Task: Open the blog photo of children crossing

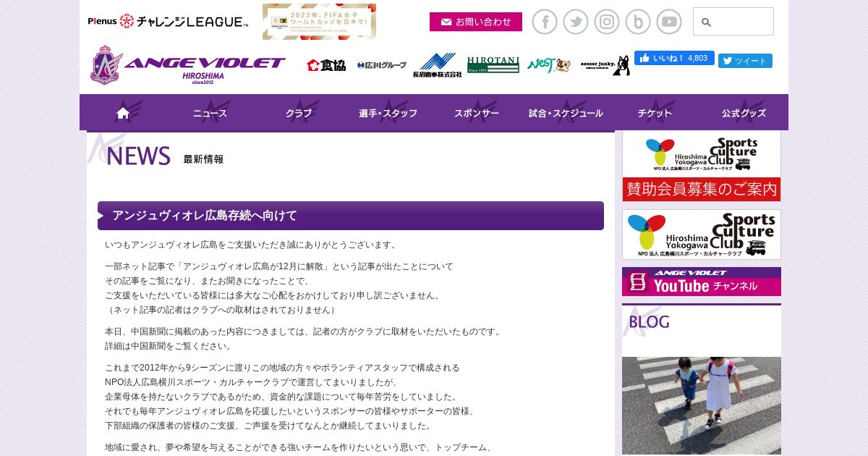Action: [702, 405]
